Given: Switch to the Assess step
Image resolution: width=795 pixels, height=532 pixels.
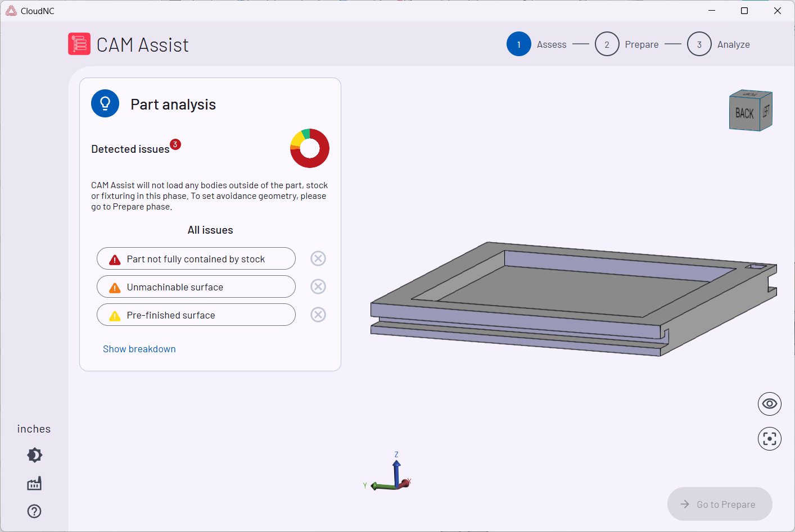Looking at the screenshot, I should coord(536,44).
